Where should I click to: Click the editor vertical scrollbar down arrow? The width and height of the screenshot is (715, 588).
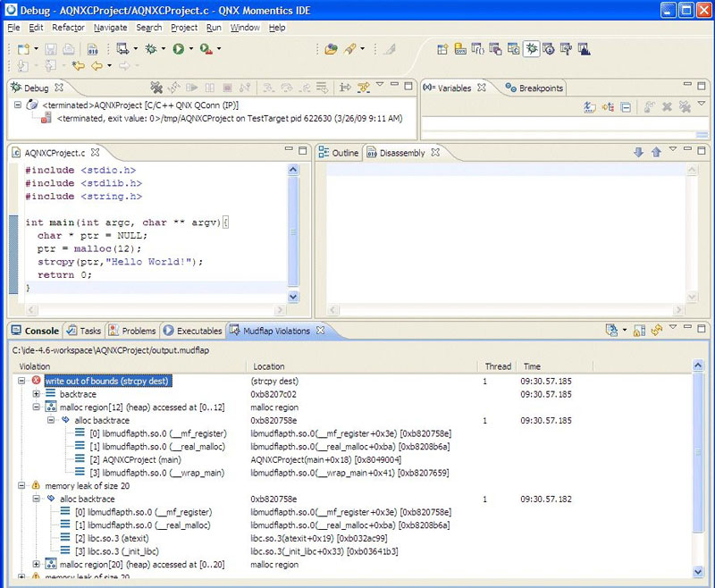tap(294, 297)
